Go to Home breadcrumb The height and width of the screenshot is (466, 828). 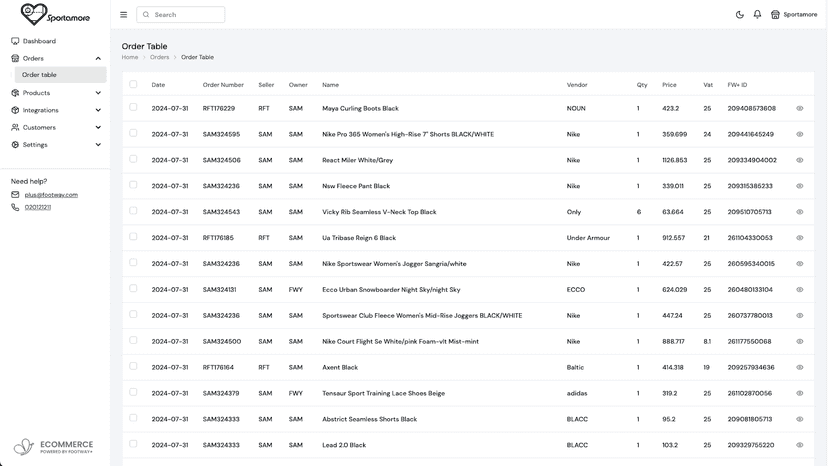(x=130, y=58)
